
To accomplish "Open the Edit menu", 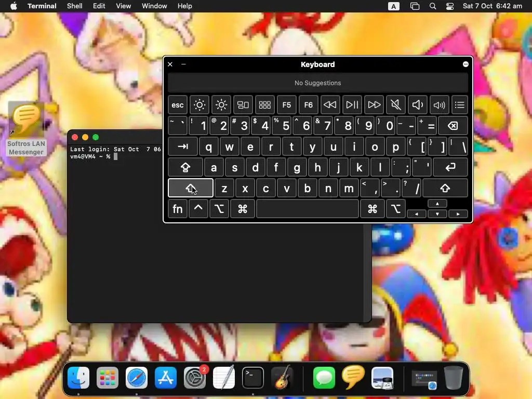I will pos(99,6).
